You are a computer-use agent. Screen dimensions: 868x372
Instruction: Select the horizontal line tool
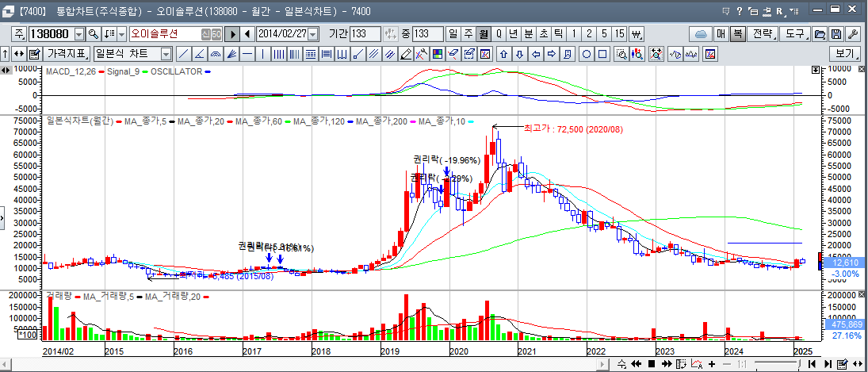click(247, 54)
